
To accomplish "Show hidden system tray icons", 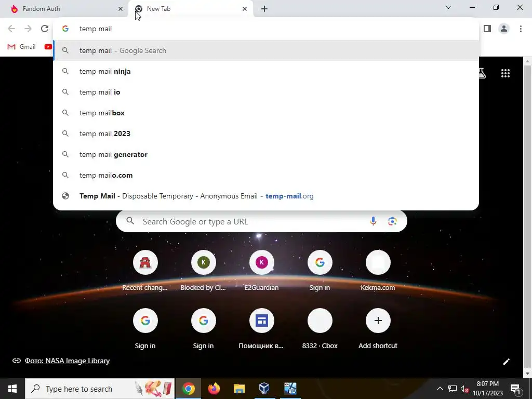I will [440, 389].
